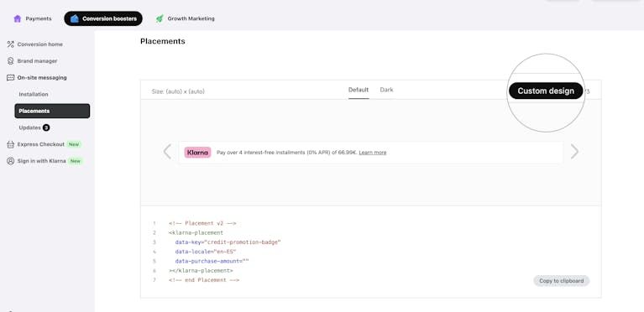Viewport: 644px width, 312px height.
Task: Click the Conversion boosters icon
Action: (x=75, y=18)
